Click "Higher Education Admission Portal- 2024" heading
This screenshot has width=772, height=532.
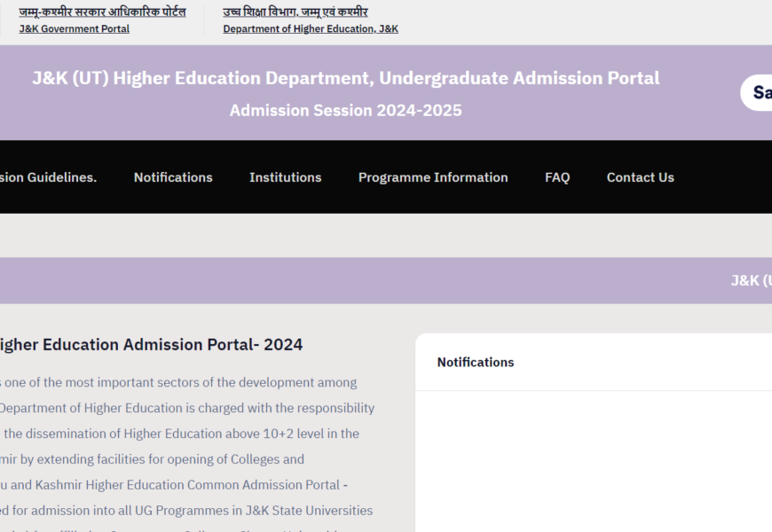(151, 345)
